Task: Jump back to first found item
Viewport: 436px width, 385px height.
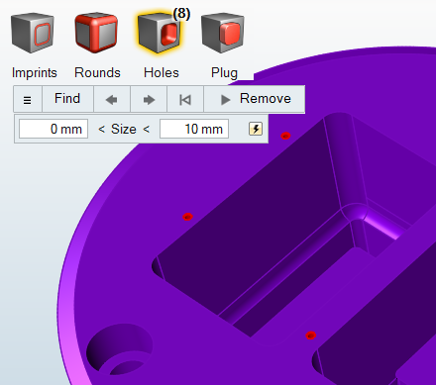Action: (x=185, y=99)
